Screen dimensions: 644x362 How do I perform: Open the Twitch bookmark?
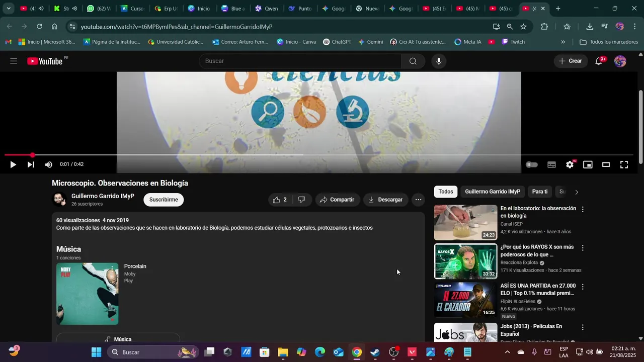coord(513,42)
